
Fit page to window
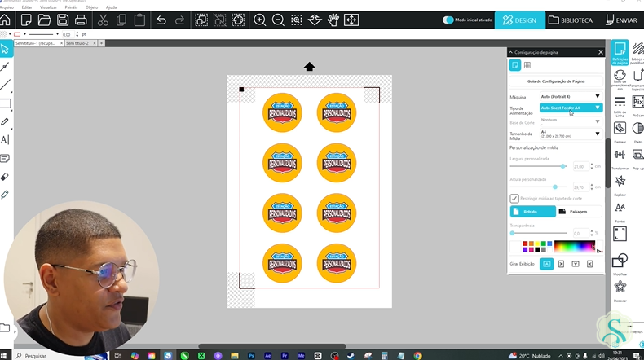(351, 20)
